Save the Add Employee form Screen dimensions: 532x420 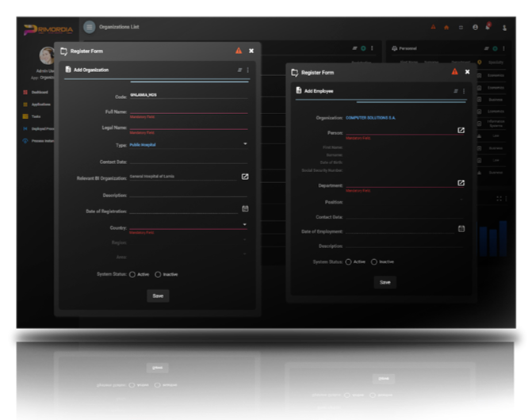pyautogui.click(x=385, y=282)
